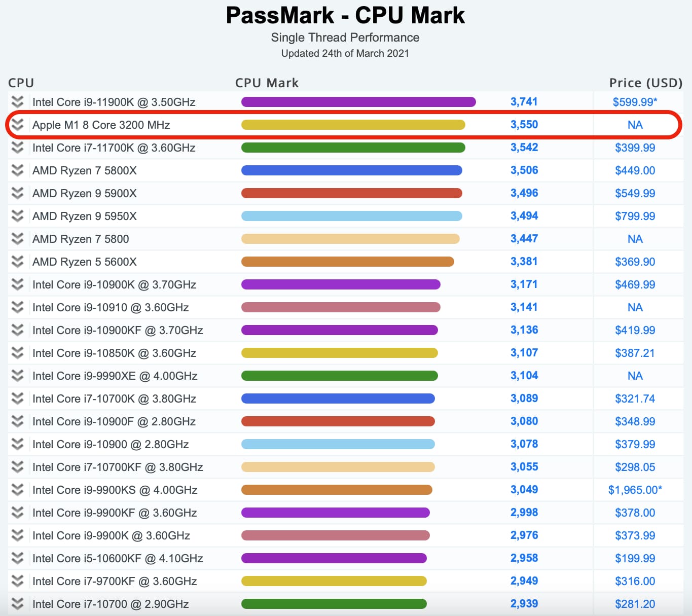Click the NA price for Apple M1
Image resolution: width=692 pixels, height=616 pixels.
[635, 125]
